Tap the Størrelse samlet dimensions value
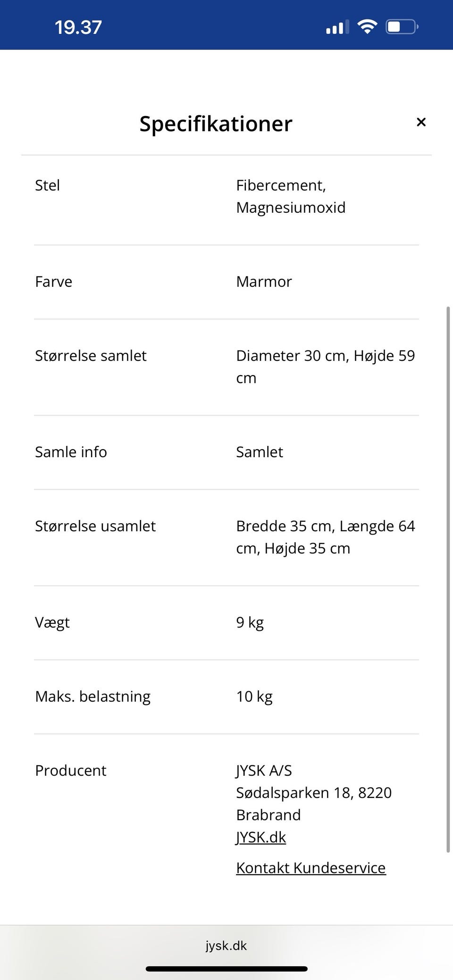 point(326,367)
